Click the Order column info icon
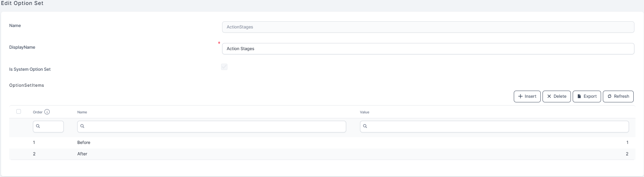 [x=47, y=112]
